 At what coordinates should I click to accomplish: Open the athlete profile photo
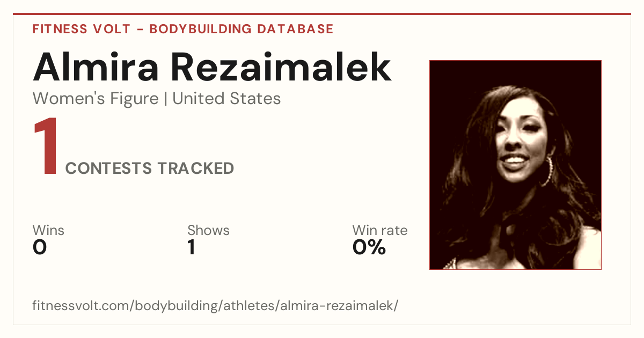pos(515,165)
